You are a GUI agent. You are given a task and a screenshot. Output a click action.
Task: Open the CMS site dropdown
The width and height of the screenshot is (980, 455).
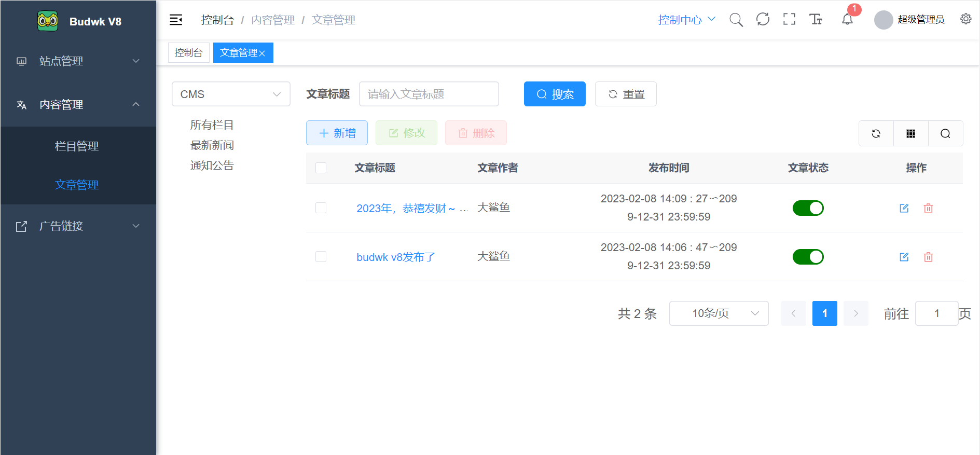click(231, 94)
